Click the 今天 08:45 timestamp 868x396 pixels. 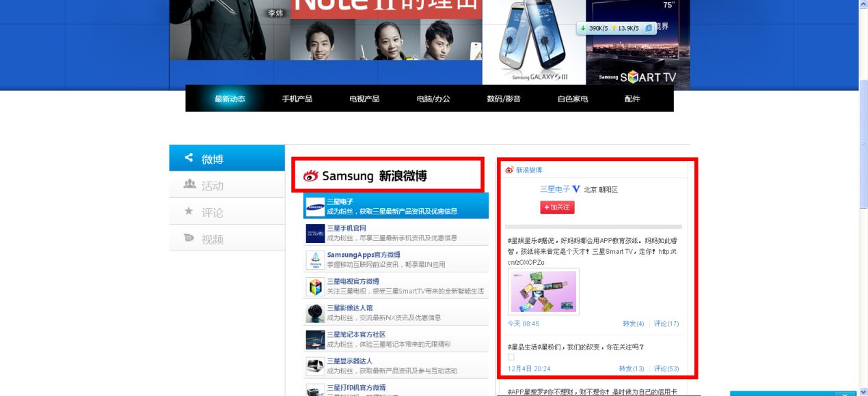(524, 324)
